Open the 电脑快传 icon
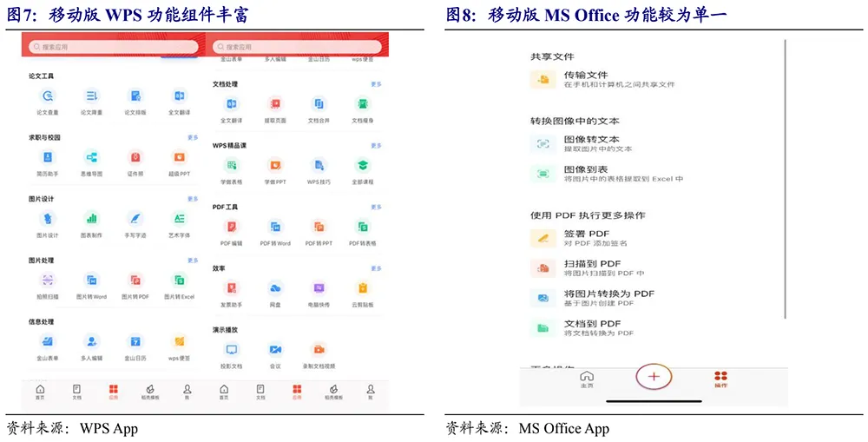The width and height of the screenshot is (868, 442). click(x=319, y=288)
